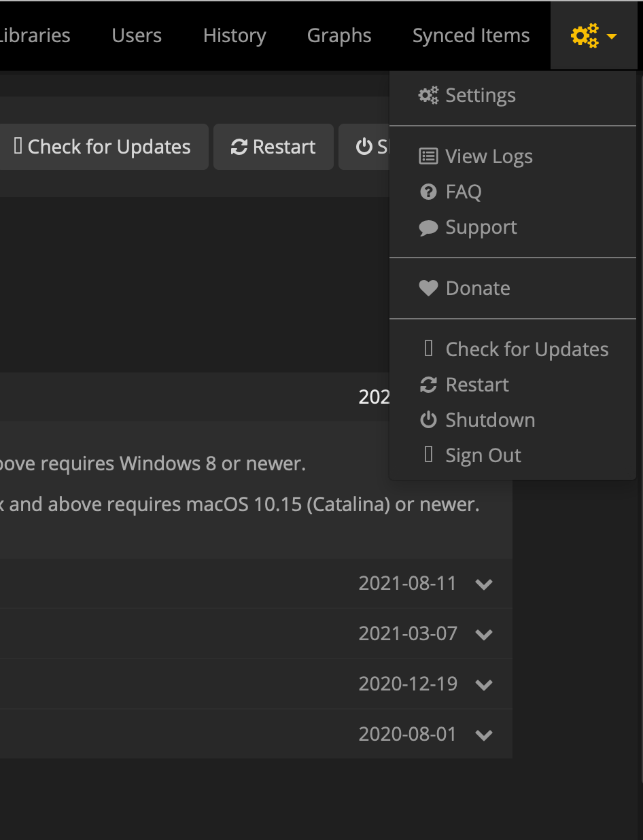Screen dimensions: 643x840
Task: Click the 2020-08-01 date text
Action: tap(408, 734)
